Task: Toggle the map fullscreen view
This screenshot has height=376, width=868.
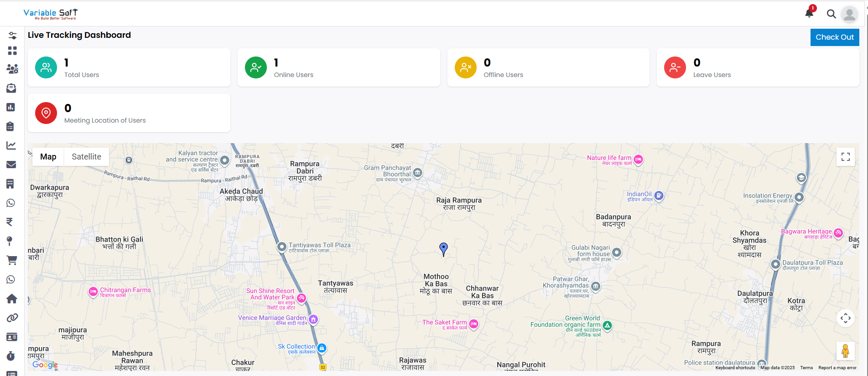Action: pyautogui.click(x=846, y=157)
